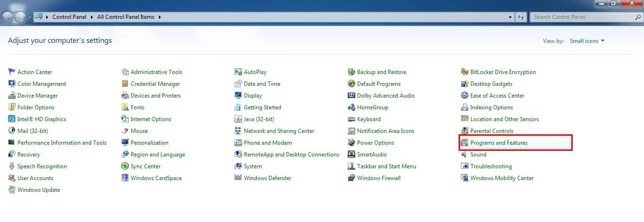644x222 pixels.
Task: Open Windows Defender link
Action: point(268,178)
